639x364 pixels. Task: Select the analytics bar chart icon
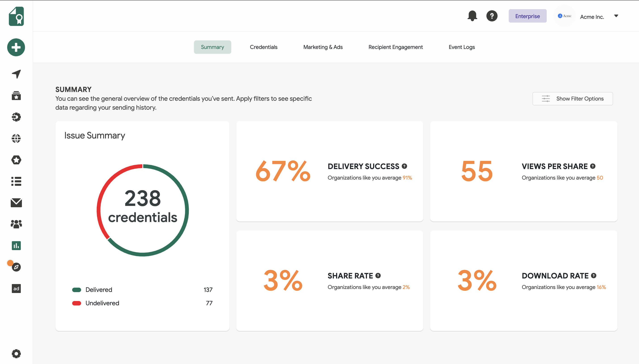click(16, 245)
